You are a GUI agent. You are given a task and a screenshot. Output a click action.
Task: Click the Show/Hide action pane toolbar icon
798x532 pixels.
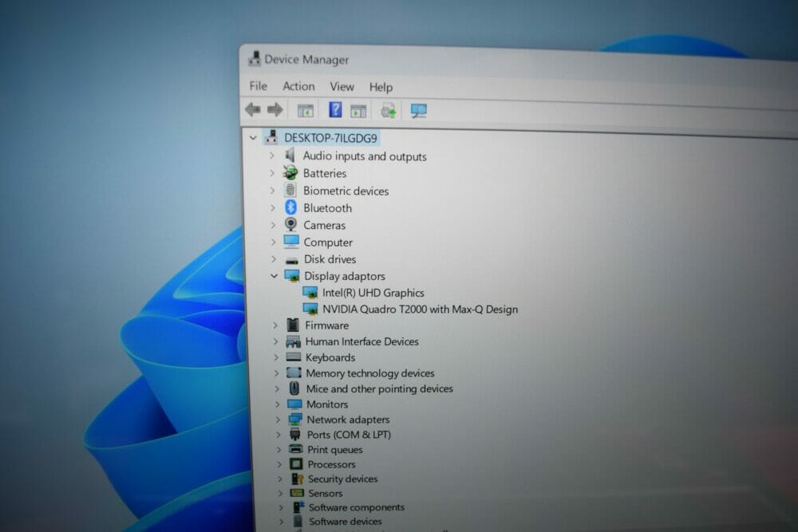click(x=358, y=111)
